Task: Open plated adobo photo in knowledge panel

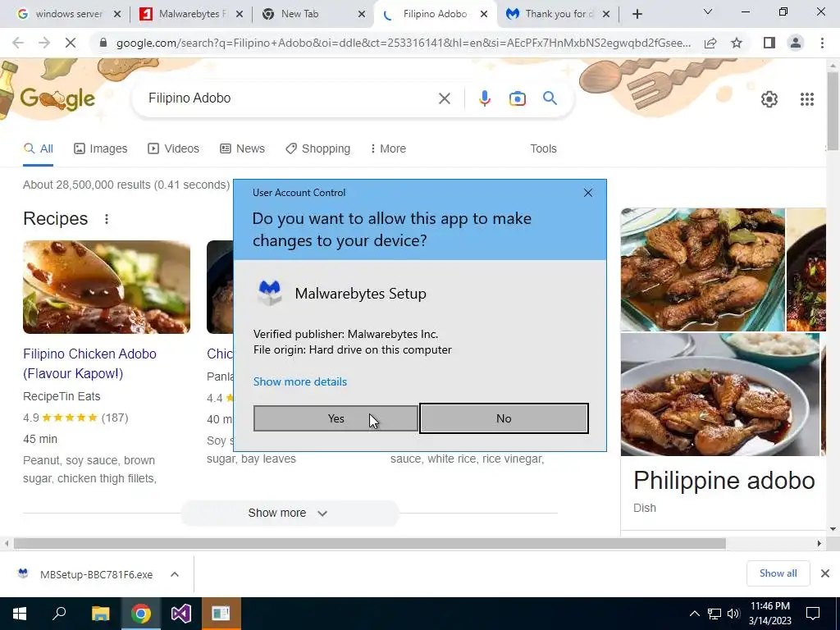Action: pyautogui.click(x=720, y=395)
